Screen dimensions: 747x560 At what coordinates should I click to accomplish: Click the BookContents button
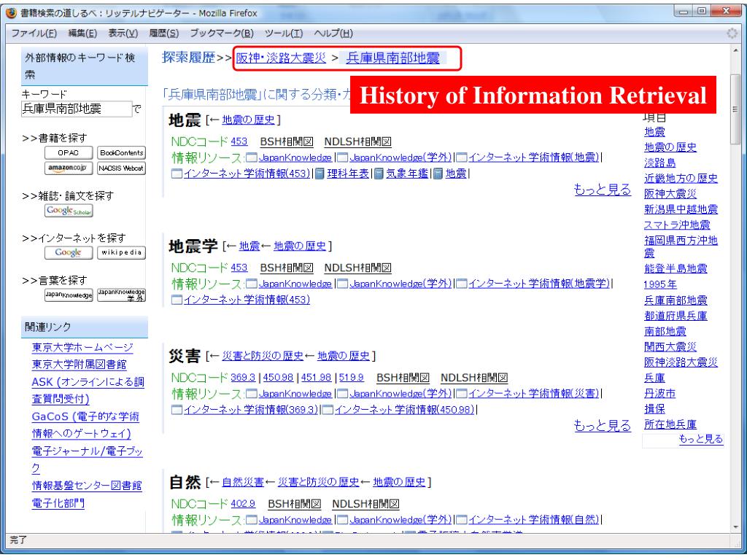click(122, 153)
